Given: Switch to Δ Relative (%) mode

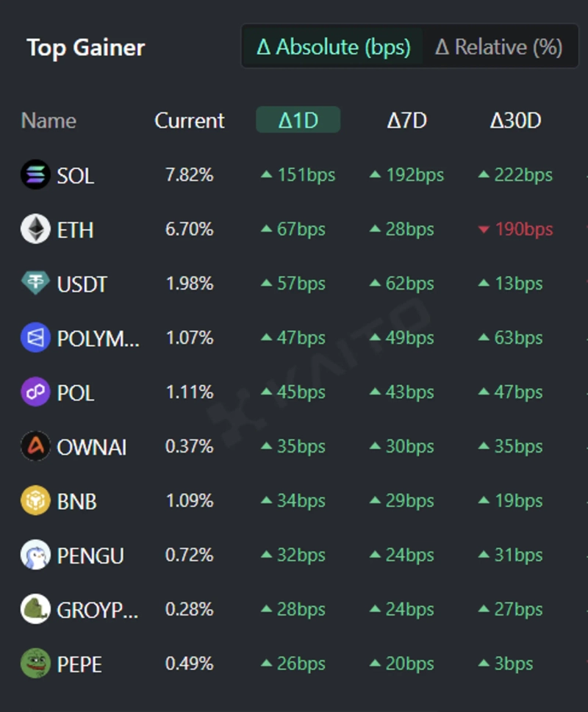Looking at the screenshot, I should pyautogui.click(x=498, y=47).
